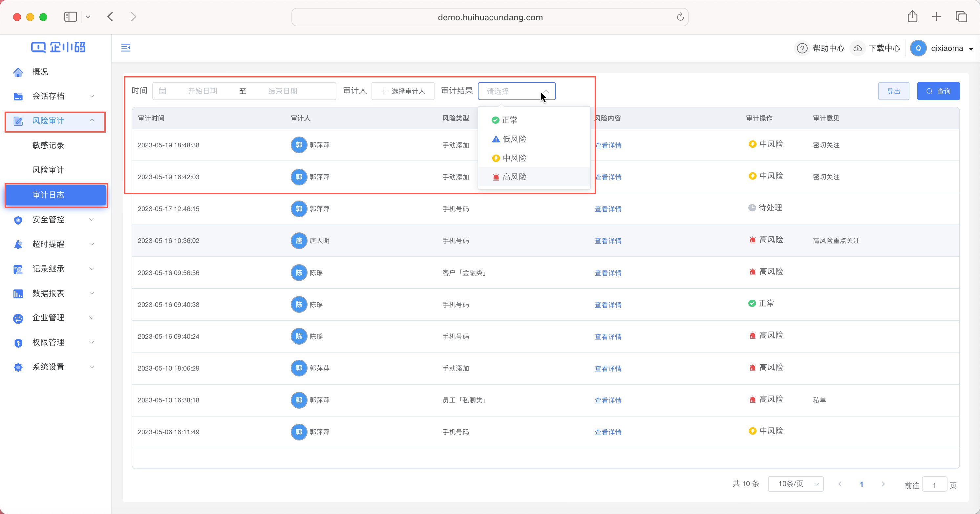Open 查看详情 for 2023-05-17 12:46:15

(x=608, y=209)
